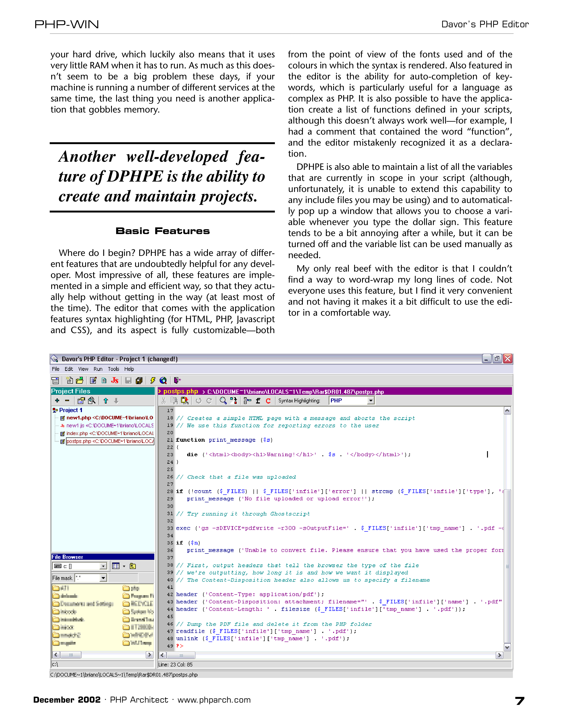Viewport: 563px width, 728px height.
Task: Open the Tools menu
Action: point(113,369)
